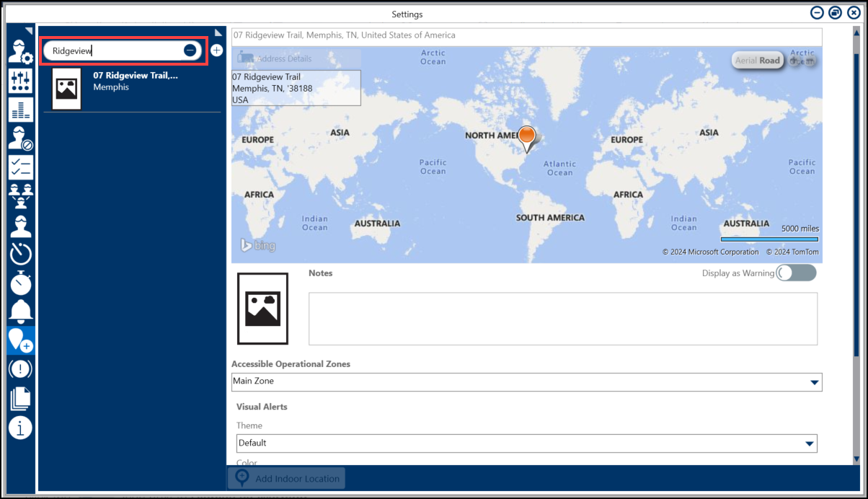Open the mixer sliders settings icon

click(x=20, y=81)
